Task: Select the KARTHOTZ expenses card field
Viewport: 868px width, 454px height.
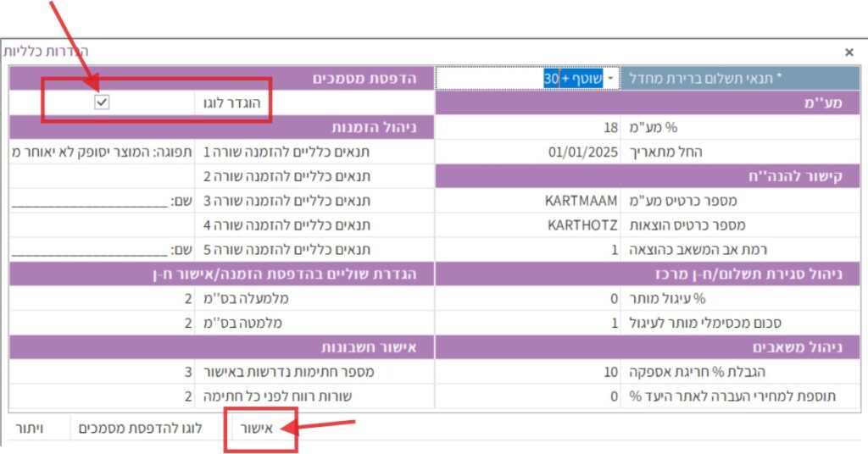Action: point(527,225)
